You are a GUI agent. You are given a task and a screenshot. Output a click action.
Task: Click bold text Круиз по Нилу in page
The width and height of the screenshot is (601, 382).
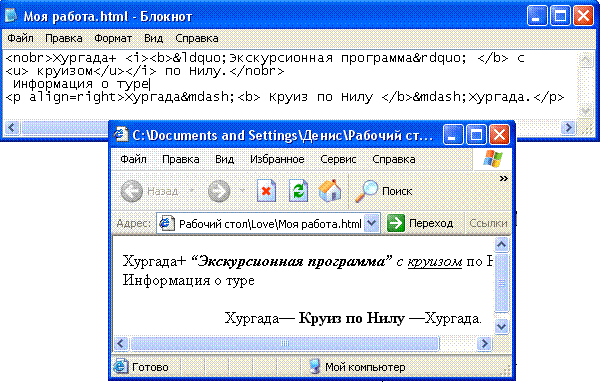(x=351, y=318)
